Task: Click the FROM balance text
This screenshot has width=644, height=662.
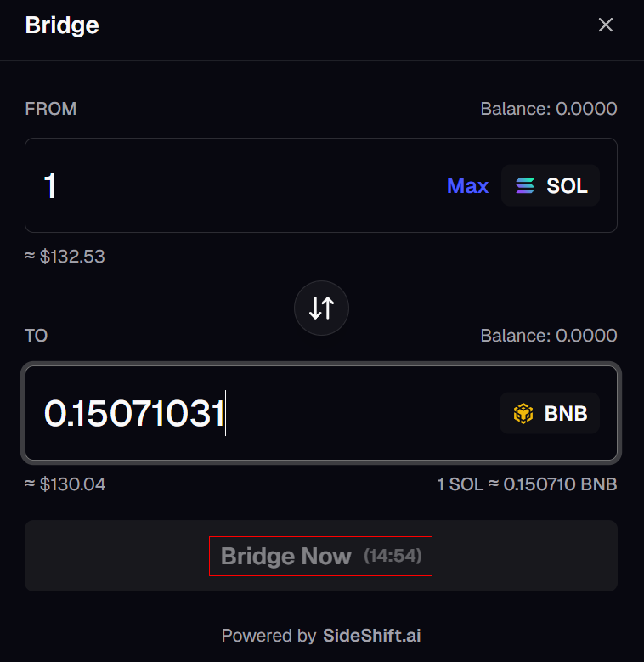Action: coord(548,109)
